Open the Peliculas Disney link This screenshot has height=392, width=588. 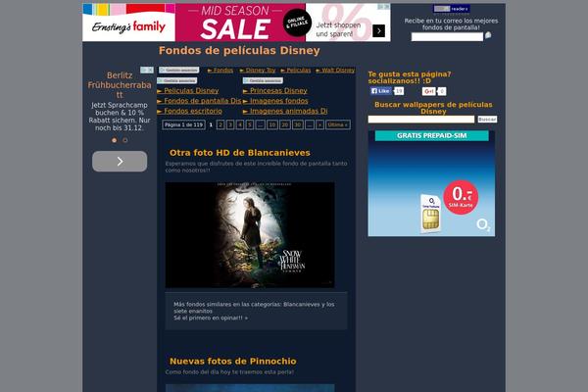[188, 91]
